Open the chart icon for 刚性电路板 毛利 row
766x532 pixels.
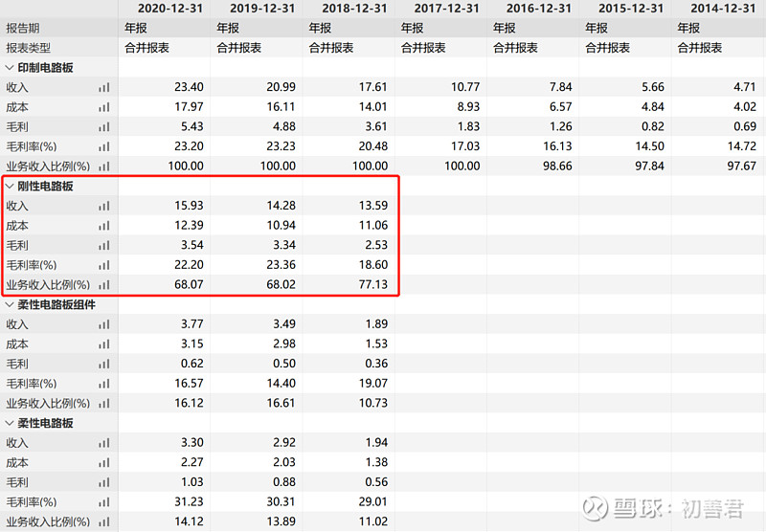point(104,246)
